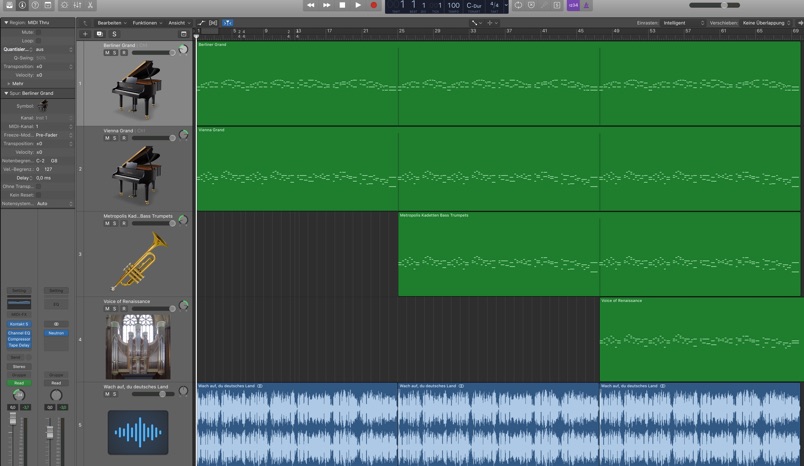Viewport: 804px width, 466px height.
Task: Open Editors scissors button
Action: pyautogui.click(x=90, y=5)
